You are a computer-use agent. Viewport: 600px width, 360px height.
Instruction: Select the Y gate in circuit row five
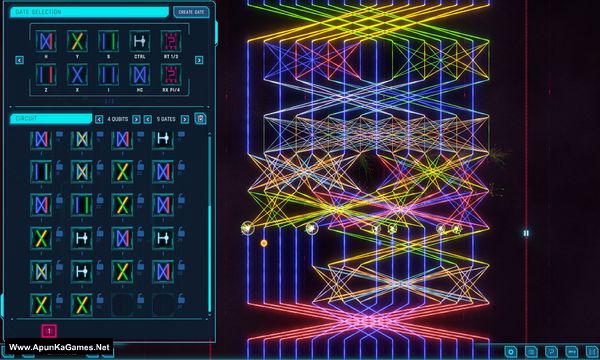tap(122, 271)
